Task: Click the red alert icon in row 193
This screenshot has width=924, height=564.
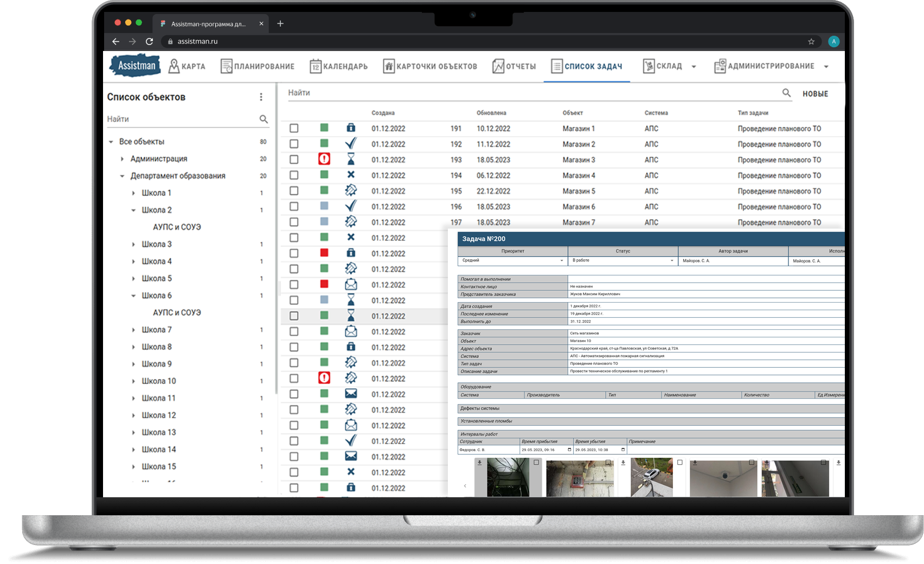Action: [324, 159]
